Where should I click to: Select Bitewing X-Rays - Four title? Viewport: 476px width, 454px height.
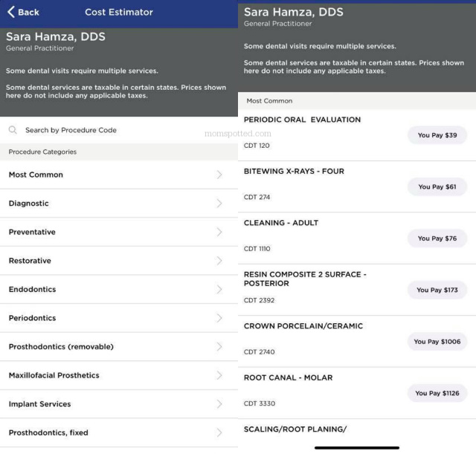click(294, 171)
